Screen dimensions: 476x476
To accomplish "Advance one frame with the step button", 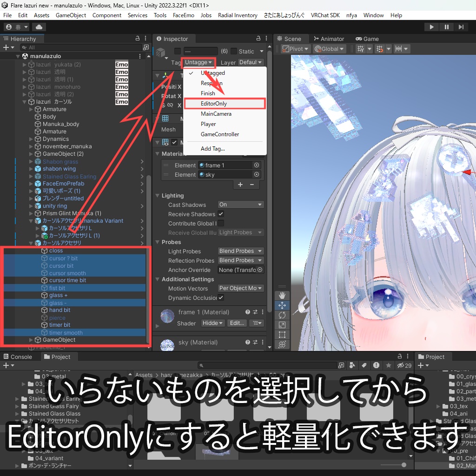I will [x=461, y=27].
